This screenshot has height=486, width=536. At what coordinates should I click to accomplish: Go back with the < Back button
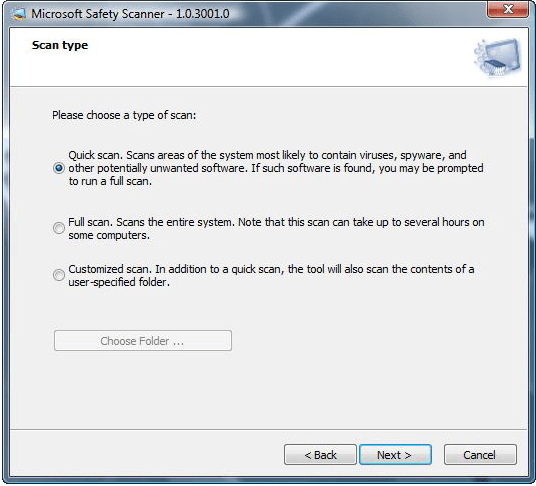click(x=320, y=455)
